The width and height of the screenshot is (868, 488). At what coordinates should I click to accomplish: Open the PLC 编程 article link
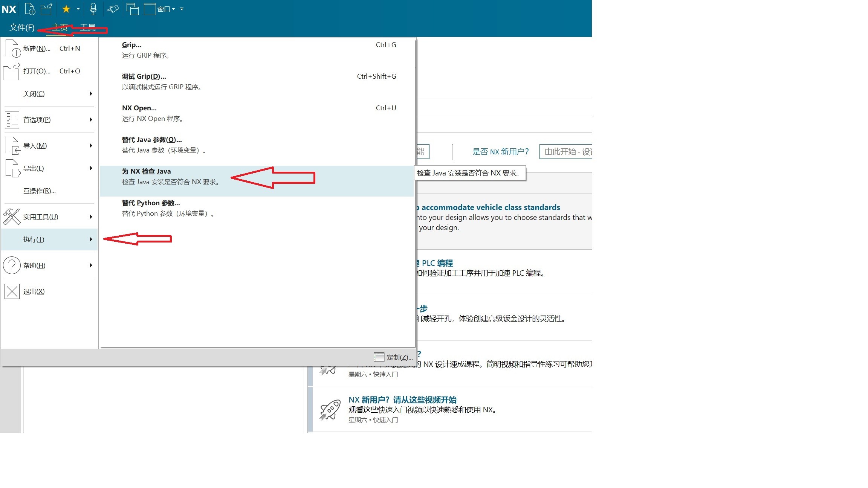point(435,263)
